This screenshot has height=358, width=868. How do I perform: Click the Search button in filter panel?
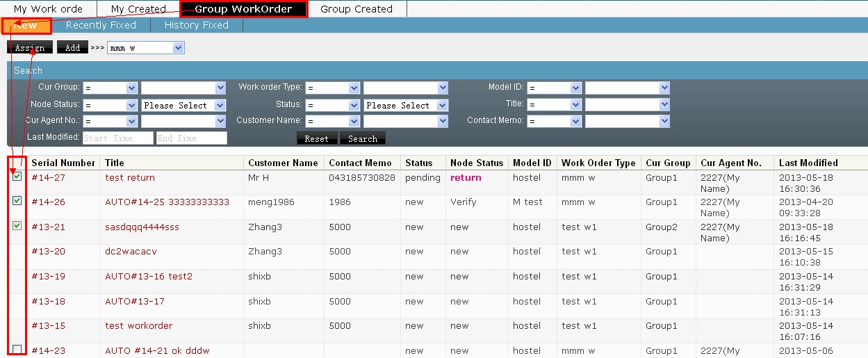click(x=362, y=138)
